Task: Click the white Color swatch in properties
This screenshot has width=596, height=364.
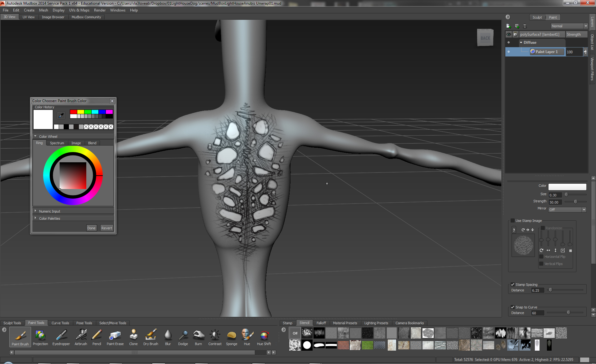Action: pos(567,186)
